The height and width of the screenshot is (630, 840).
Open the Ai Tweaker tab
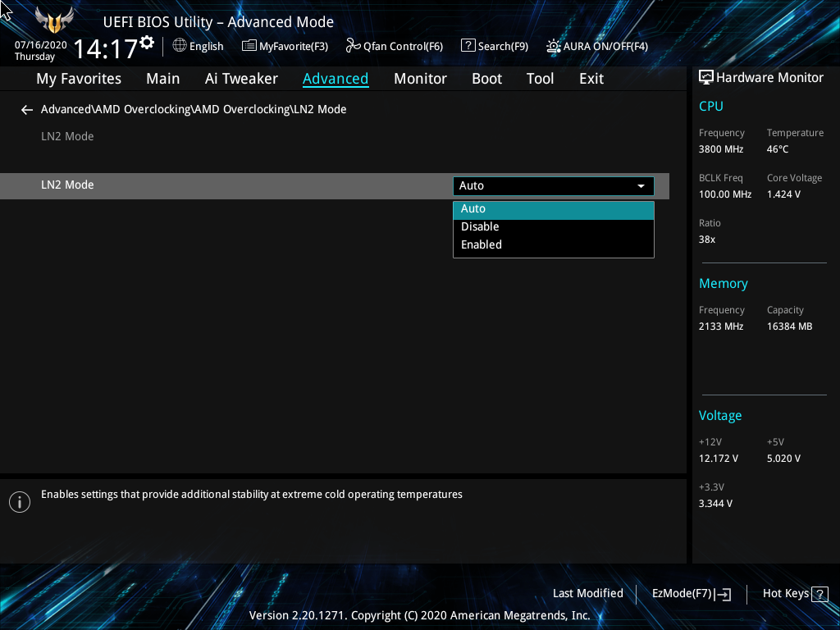click(241, 79)
